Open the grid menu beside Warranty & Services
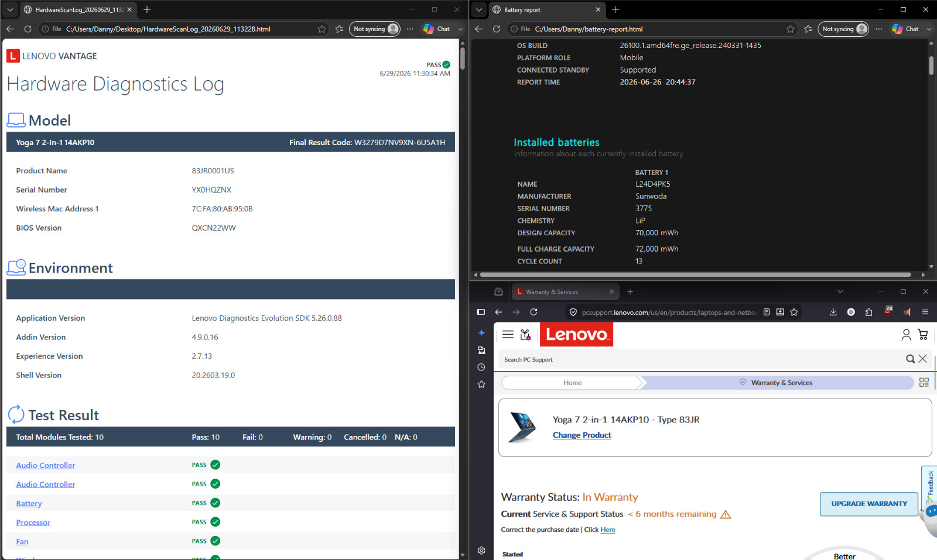937x560 pixels. (x=924, y=382)
